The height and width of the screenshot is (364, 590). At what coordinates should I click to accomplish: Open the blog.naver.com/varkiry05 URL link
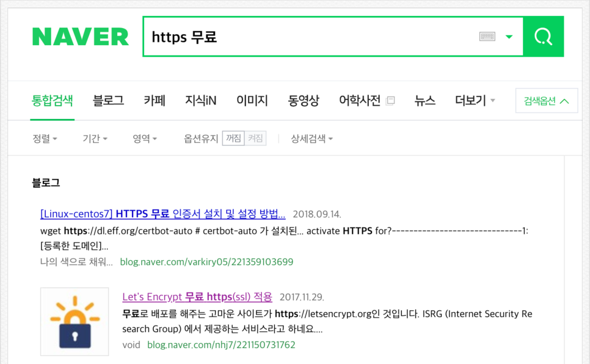click(x=206, y=262)
